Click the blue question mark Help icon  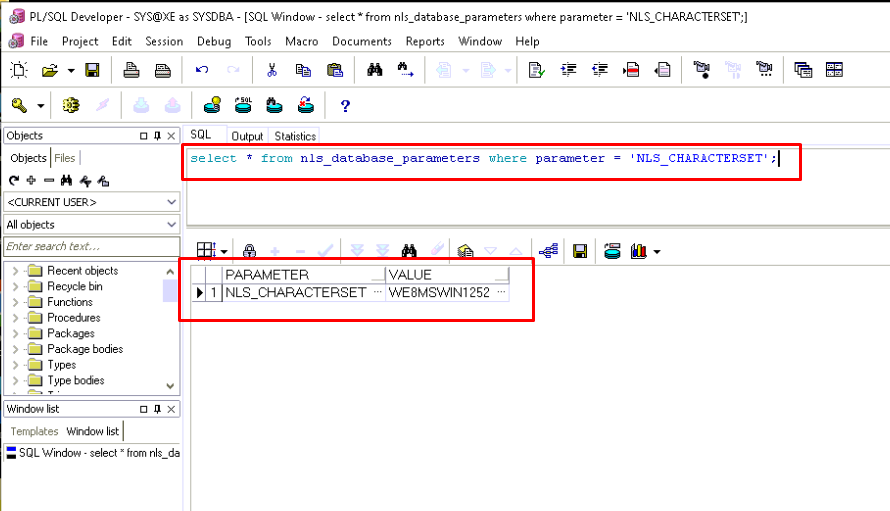click(345, 106)
